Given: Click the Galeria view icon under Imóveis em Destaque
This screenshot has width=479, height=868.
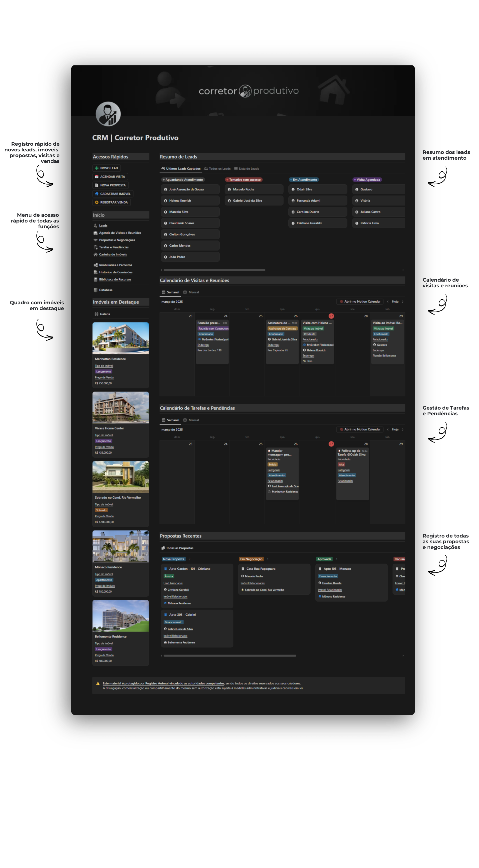Looking at the screenshot, I should 97,314.
